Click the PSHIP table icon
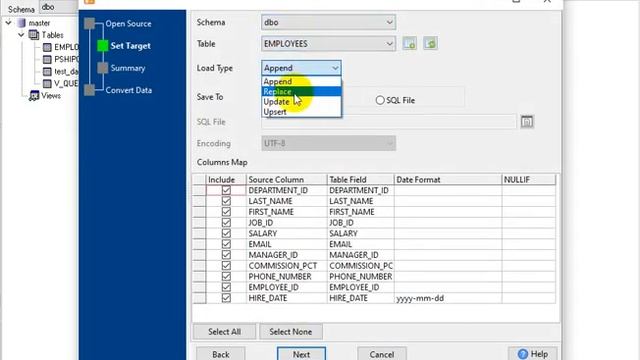This screenshot has width=640, height=360. 47,60
